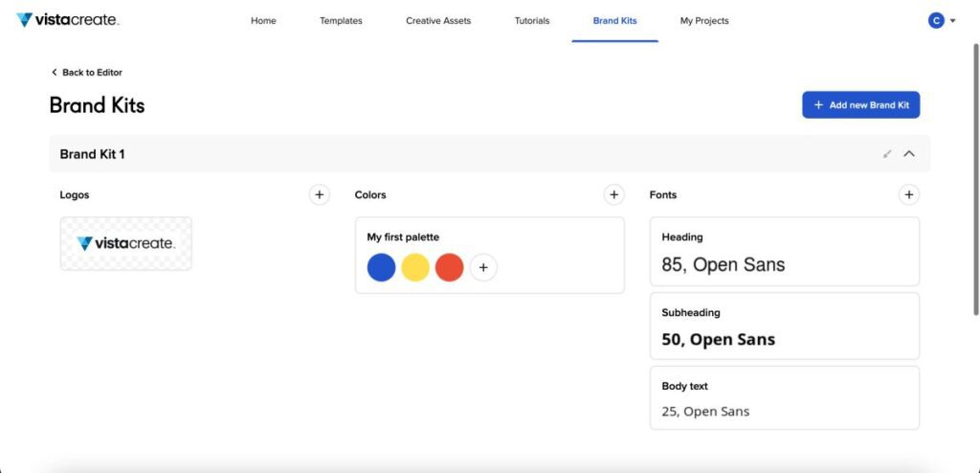
Task: Click the plus icon beside Fonts
Action: tap(909, 195)
